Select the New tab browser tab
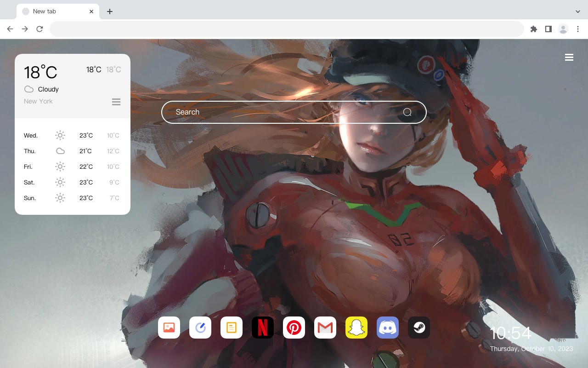588x368 pixels. 58,11
